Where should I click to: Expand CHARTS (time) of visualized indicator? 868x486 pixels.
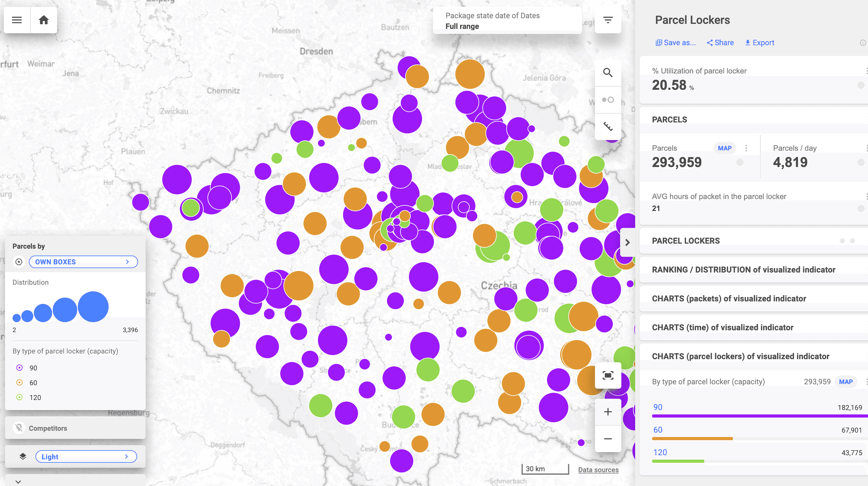(x=722, y=327)
